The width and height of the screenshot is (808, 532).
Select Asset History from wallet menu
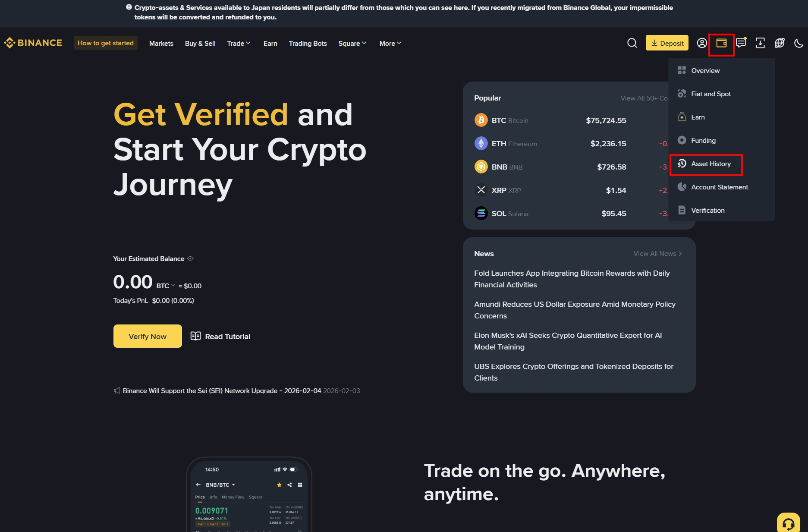pyautogui.click(x=706, y=164)
